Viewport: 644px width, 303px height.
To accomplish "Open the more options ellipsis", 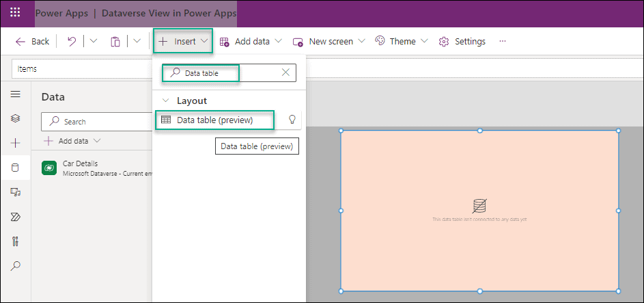I will [503, 41].
